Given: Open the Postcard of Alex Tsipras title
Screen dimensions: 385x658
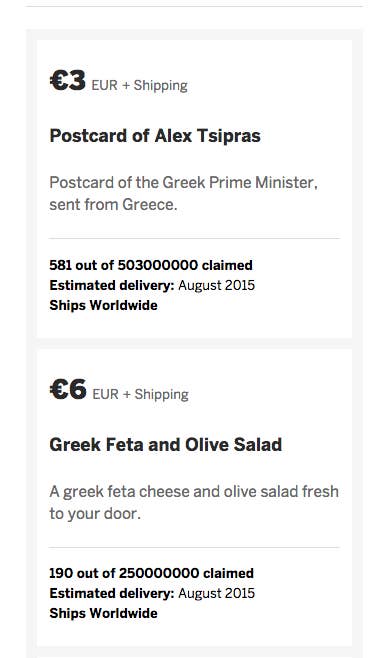Looking at the screenshot, I should pos(155,136).
